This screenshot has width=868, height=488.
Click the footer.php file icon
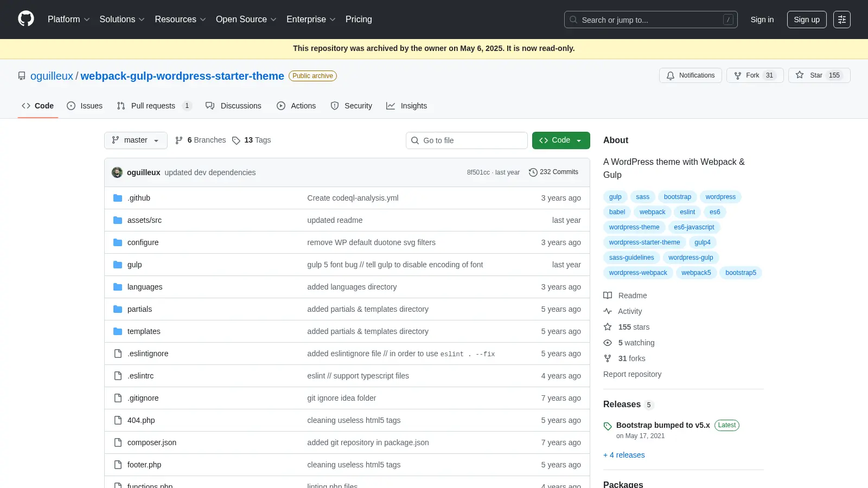118,465
